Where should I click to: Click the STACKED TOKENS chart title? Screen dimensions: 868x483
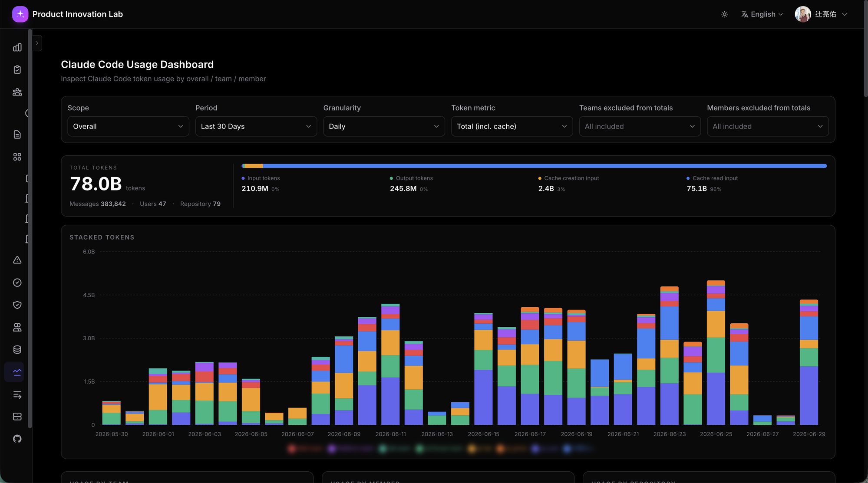102,237
